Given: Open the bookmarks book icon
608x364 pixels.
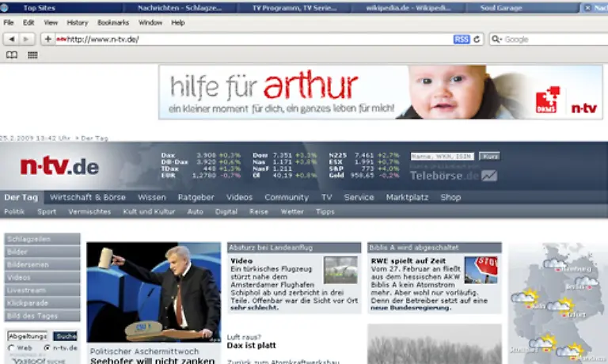Looking at the screenshot, I should [x=12, y=55].
